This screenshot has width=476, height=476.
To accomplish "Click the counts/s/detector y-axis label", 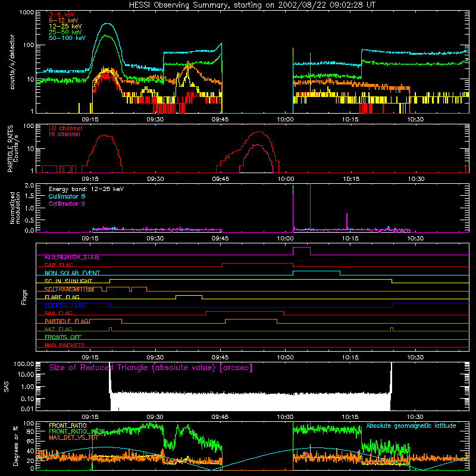I will (x=12, y=62).
